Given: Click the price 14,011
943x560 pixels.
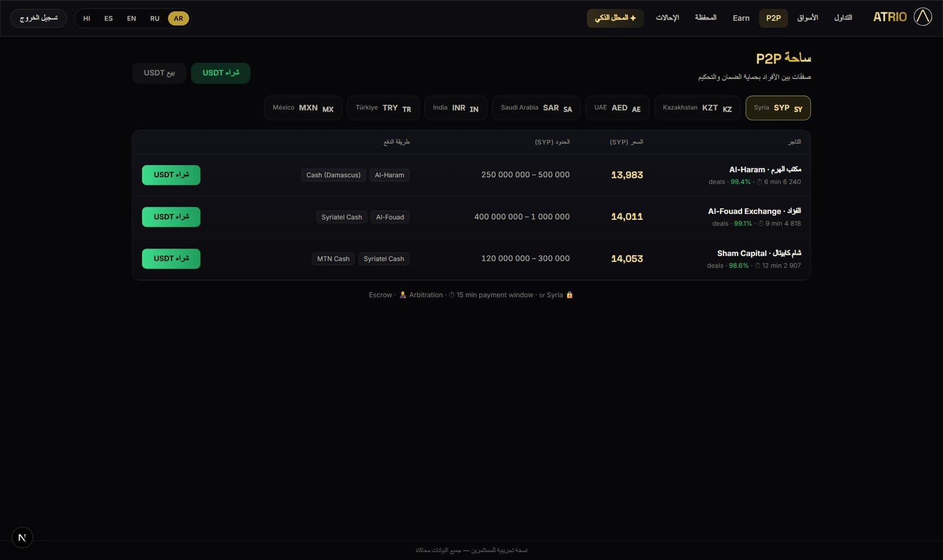Looking at the screenshot, I should coord(627,217).
